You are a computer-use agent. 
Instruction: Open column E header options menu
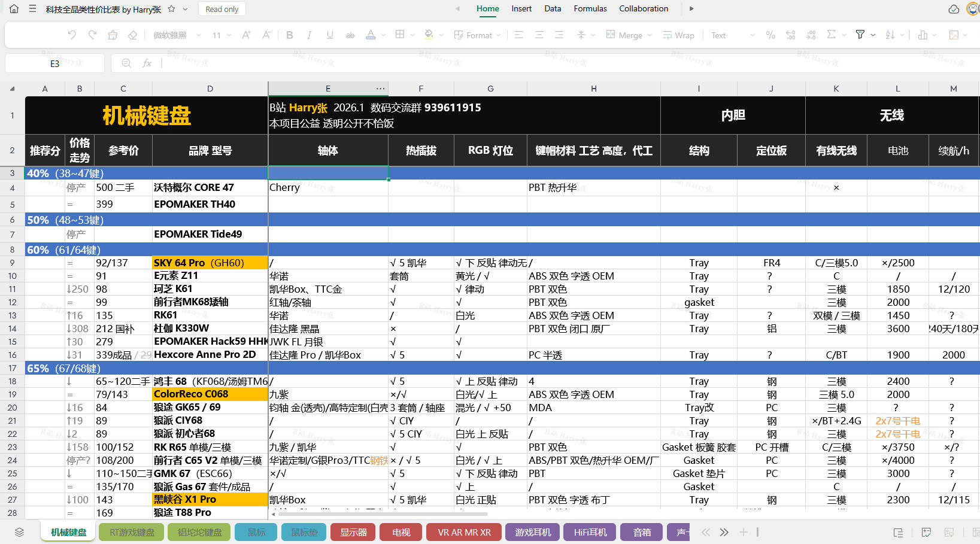click(x=380, y=89)
